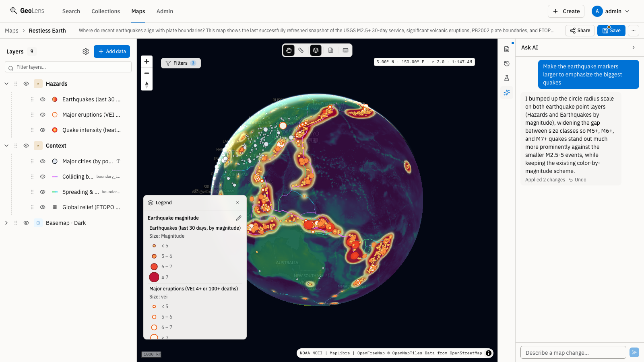Open layer settings gear
The image size is (644, 362).
86,51
